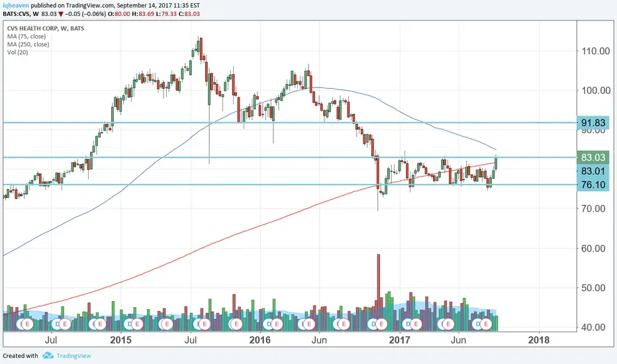Click the TradingView cloud logo icon

click(48, 355)
